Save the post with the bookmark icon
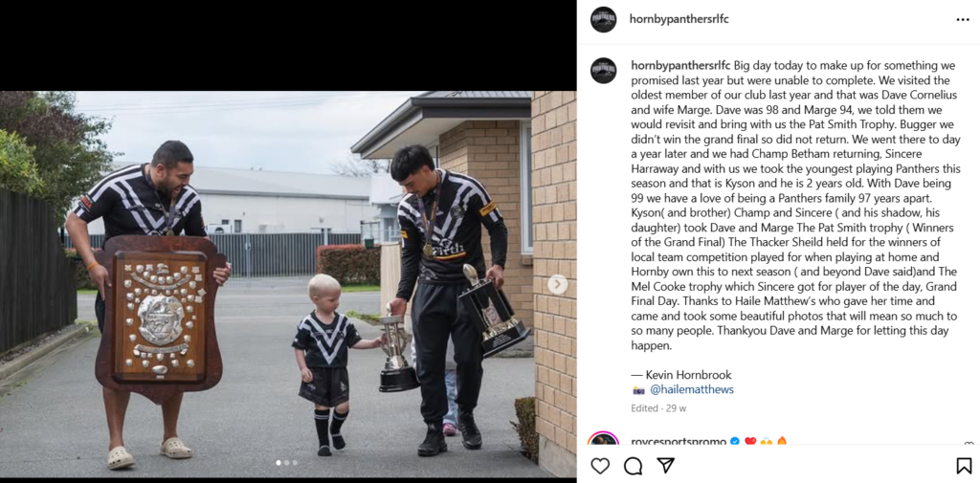This screenshot has height=483, width=980. (964, 466)
